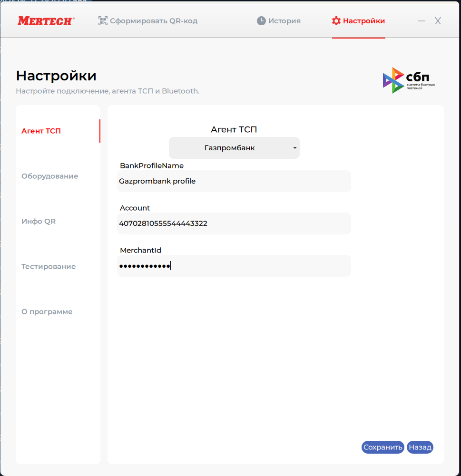
Task: Click the QR-code icon in top bar
Action: 103,21
